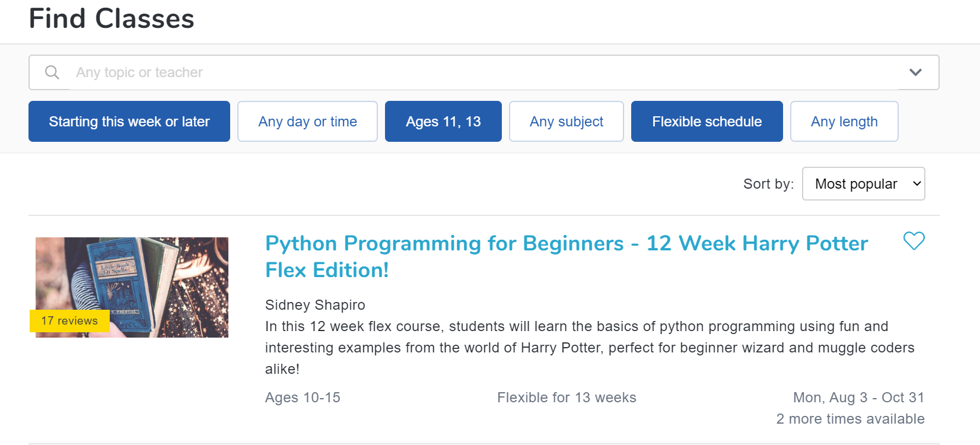This screenshot has height=445, width=980.
Task: Expand the search box chevron
Action: [915, 72]
